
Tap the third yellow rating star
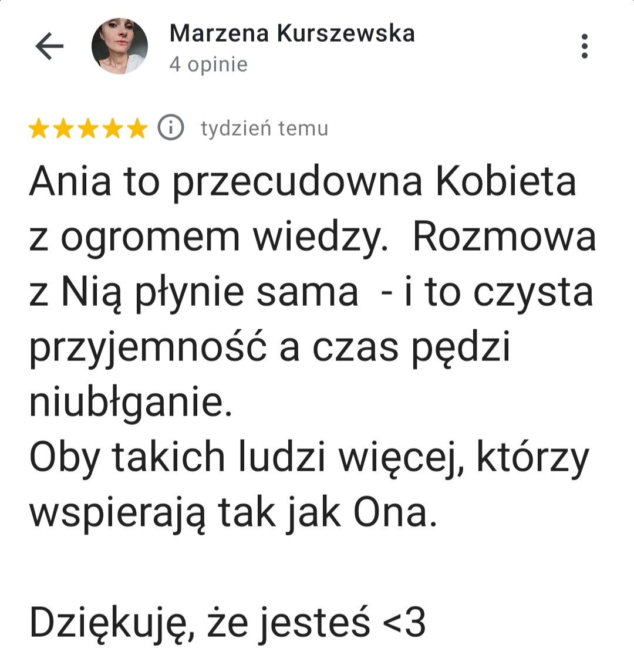[x=88, y=128]
